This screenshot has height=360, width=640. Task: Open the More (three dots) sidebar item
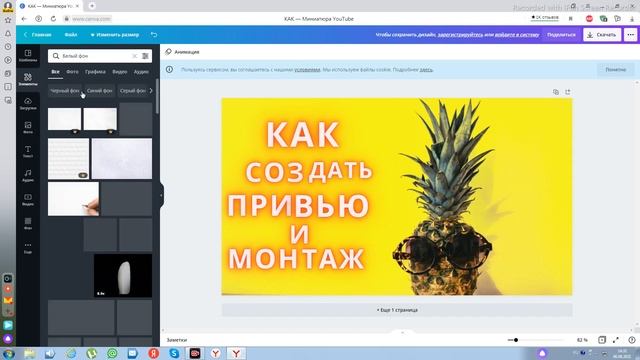pyautogui.click(x=28, y=247)
